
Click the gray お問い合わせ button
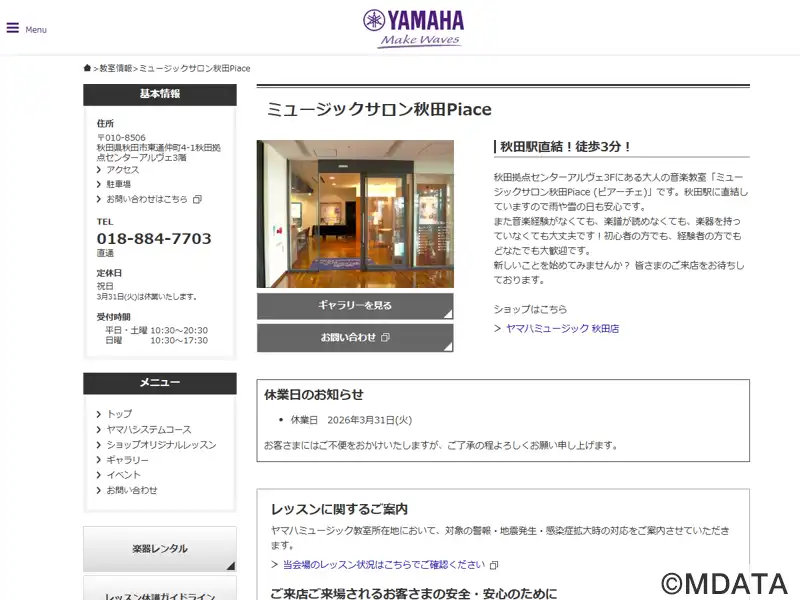pos(355,338)
